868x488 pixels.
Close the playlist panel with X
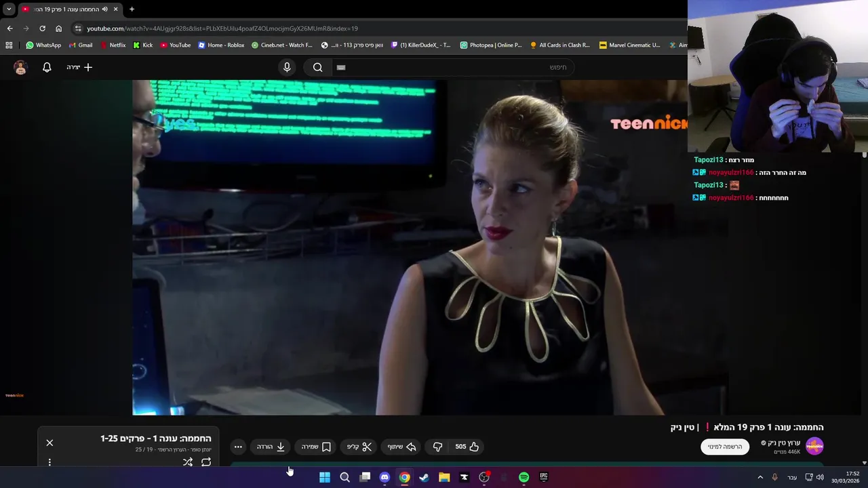point(50,443)
